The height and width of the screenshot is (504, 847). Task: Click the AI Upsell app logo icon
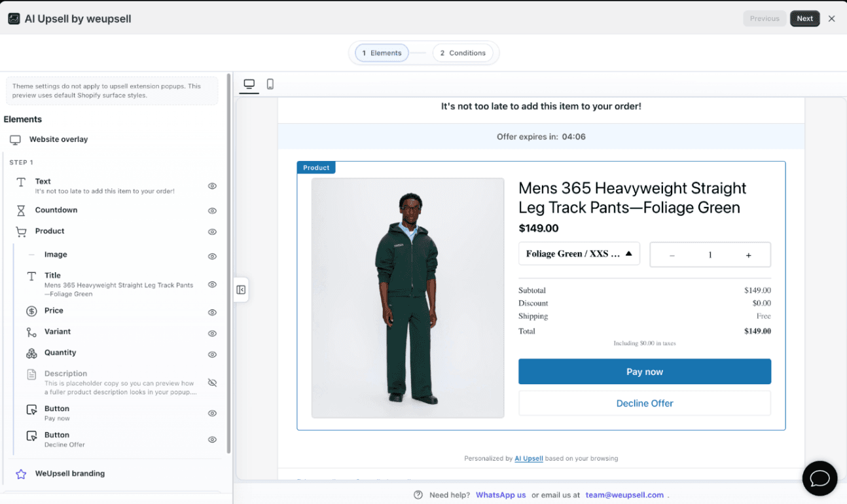point(14,18)
